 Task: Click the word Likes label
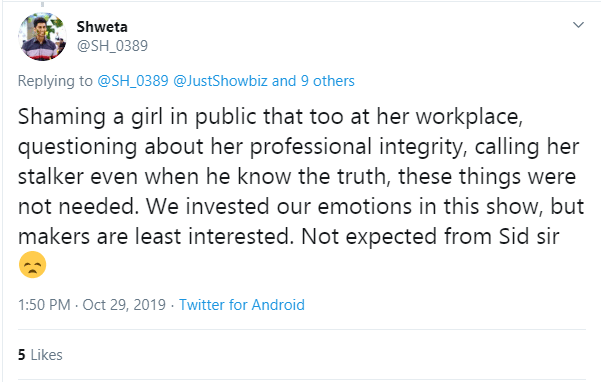point(46,355)
